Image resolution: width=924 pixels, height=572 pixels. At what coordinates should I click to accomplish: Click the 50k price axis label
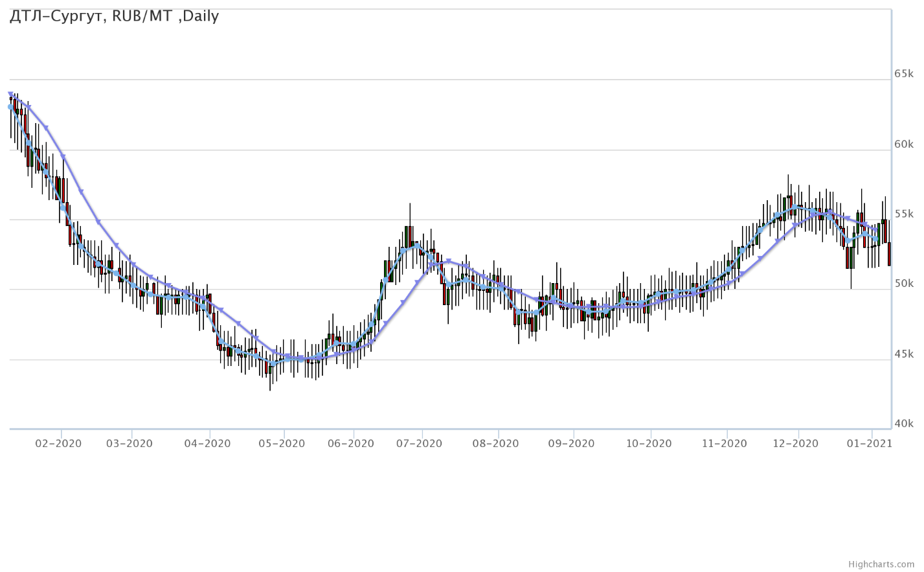point(903,284)
